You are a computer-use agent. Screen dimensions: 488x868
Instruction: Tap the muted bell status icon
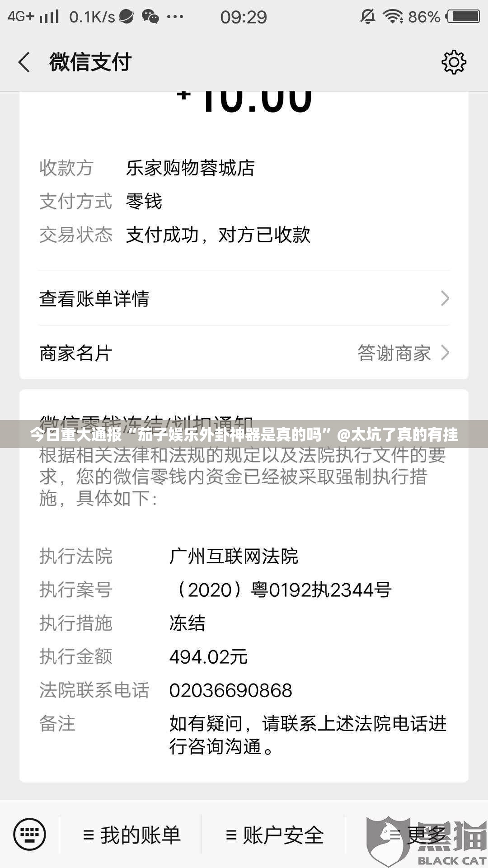pyautogui.click(x=367, y=17)
